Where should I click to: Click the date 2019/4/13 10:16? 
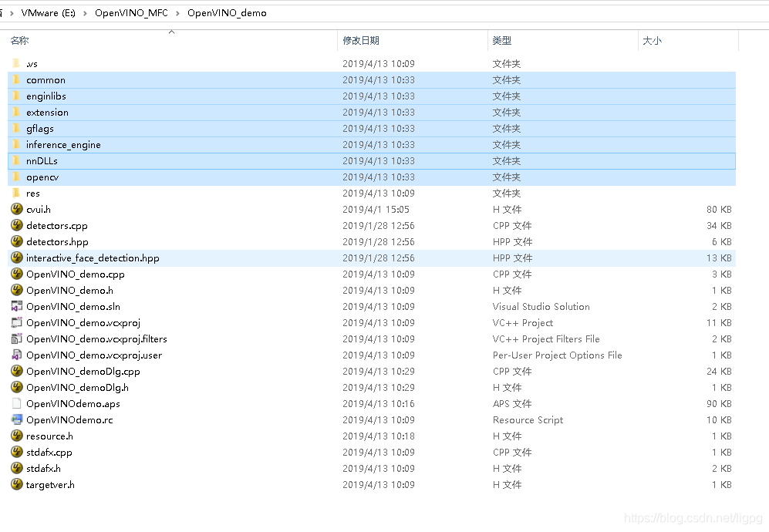point(379,403)
